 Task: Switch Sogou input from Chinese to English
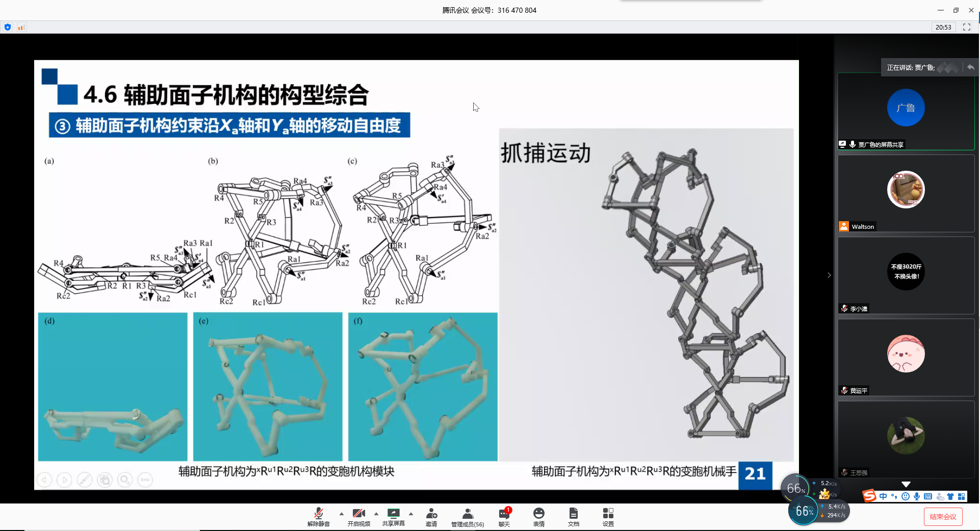click(x=883, y=497)
